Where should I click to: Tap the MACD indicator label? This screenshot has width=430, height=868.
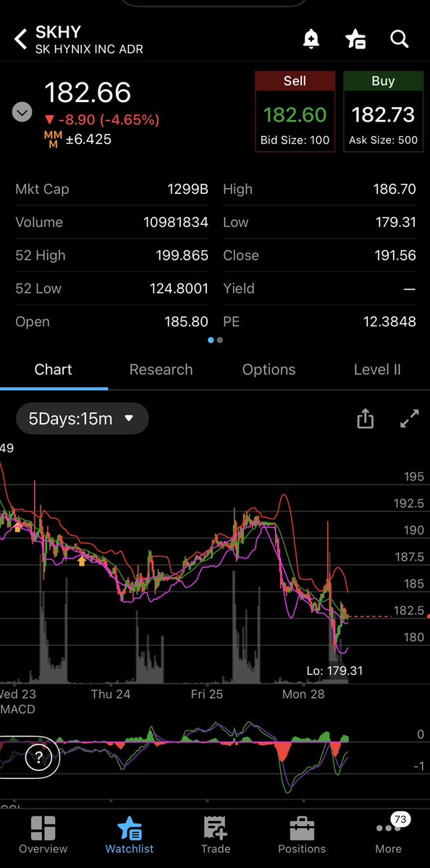click(x=18, y=710)
